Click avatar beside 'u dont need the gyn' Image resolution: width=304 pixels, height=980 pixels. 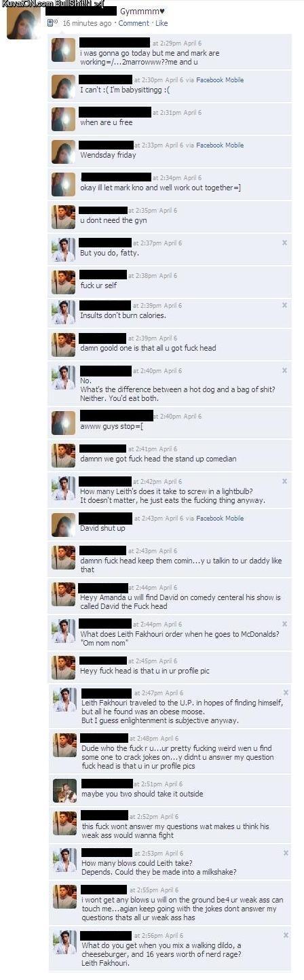tap(64, 217)
